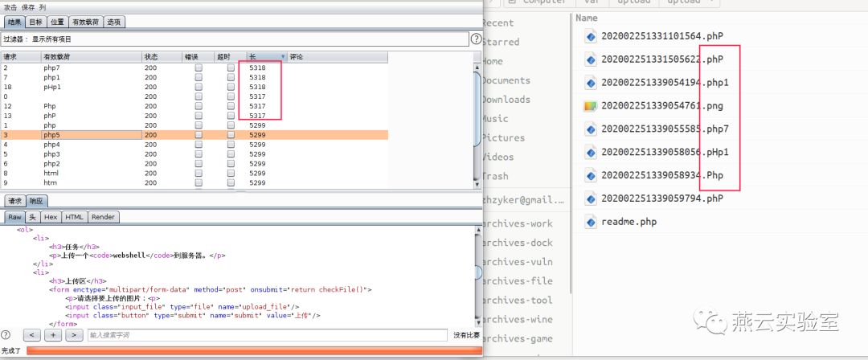This screenshot has width=868, height=360.
Task: Select the row with payload phP
Action: [194, 116]
